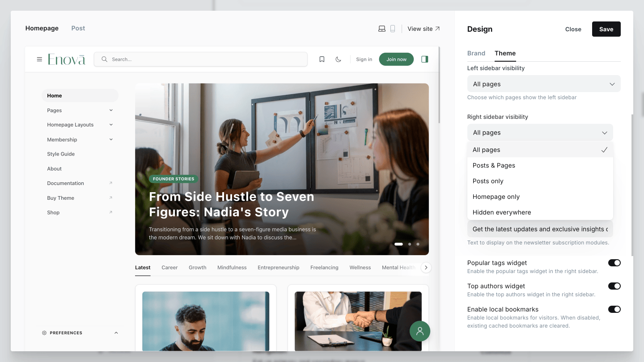Switch to mobile preview icon
Screen dimensions: 644x362
(x=393, y=29)
